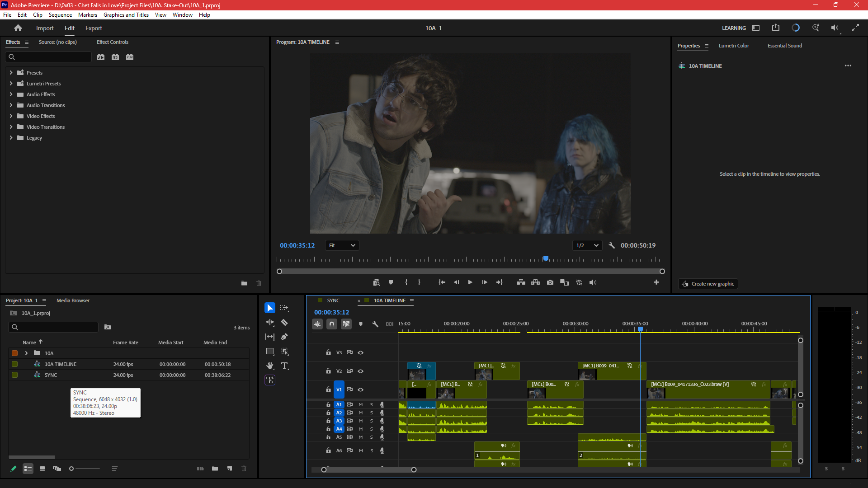The image size is (868, 488).
Task: Go to Out point in Program monitor
Action: click(x=499, y=282)
